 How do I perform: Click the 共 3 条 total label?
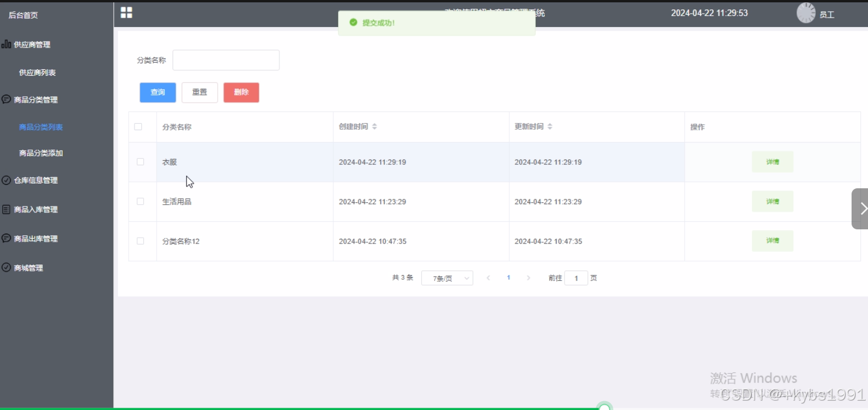[403, 277]
